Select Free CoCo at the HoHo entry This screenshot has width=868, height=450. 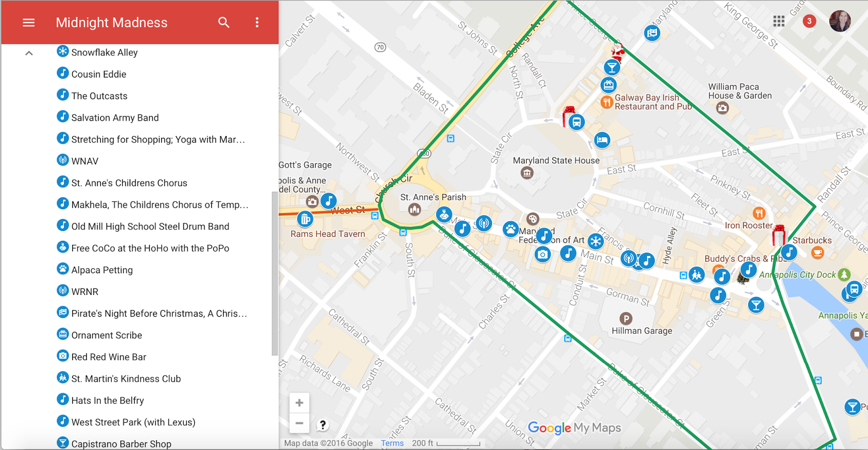(143, 248)
